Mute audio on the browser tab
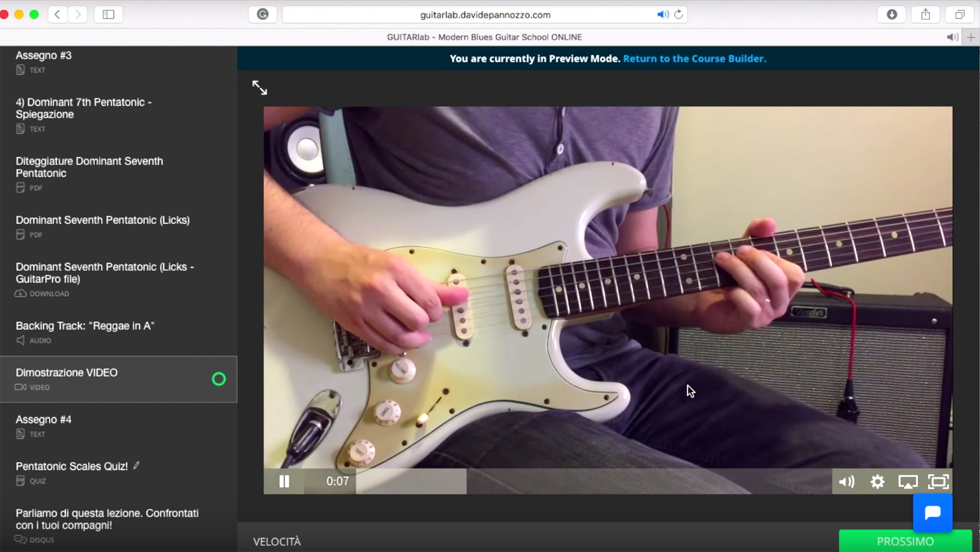 pyautogui.click(x=952, y=37)
